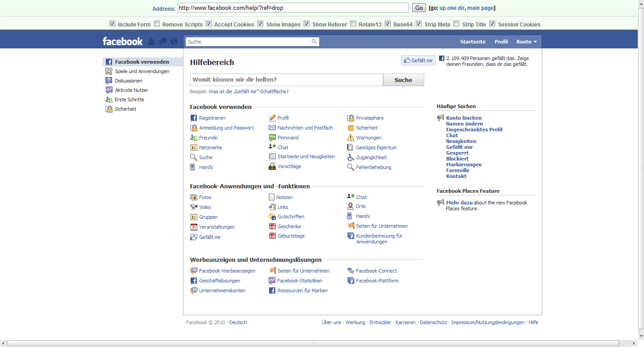
Task: Open the example 'Gefällt mir'-Schaltfläche question link
Action: pos(249,91)
